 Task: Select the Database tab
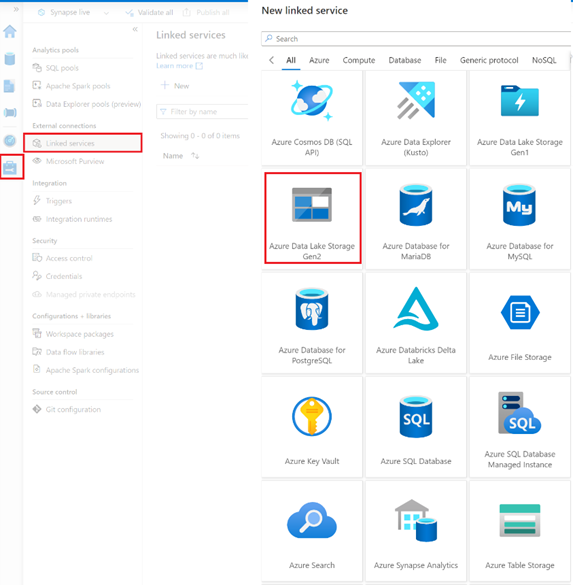[x=405, y=60]
